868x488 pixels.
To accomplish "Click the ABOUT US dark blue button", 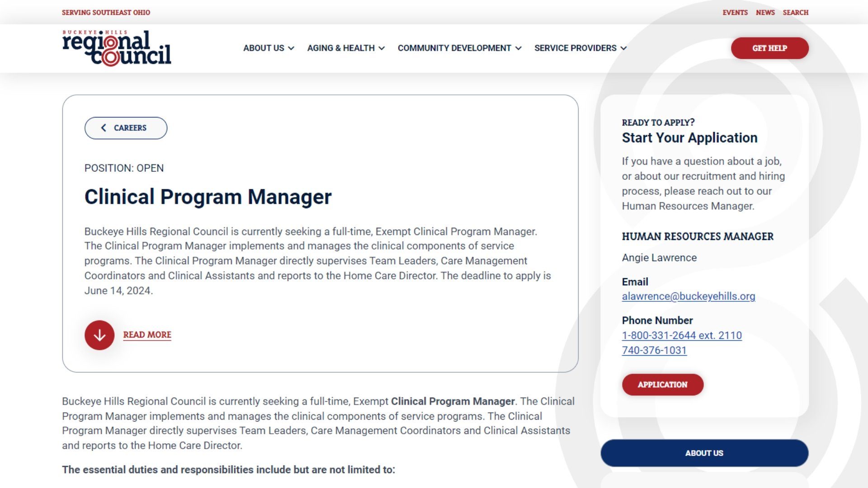I will point(704,453).
